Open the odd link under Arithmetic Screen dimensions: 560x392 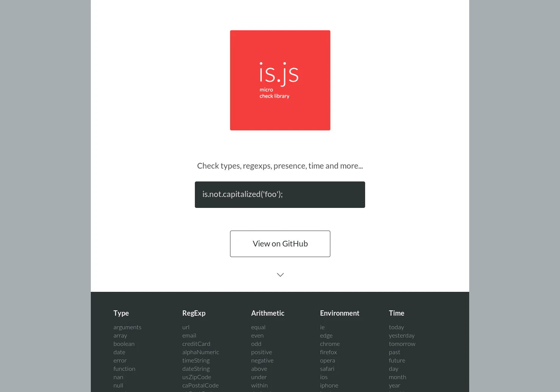pyautogui.click(x=256, y=344)
